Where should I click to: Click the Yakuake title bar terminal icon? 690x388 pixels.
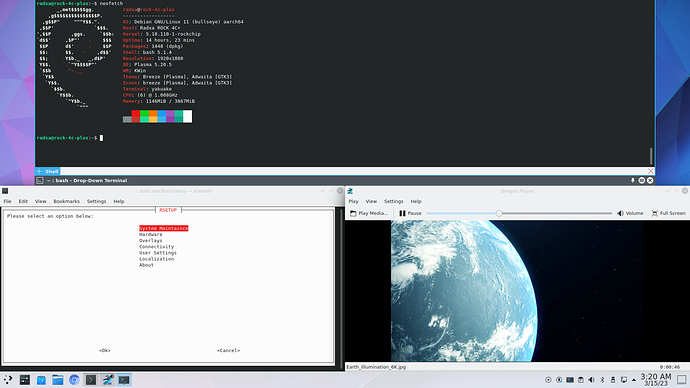pos(40,180)
